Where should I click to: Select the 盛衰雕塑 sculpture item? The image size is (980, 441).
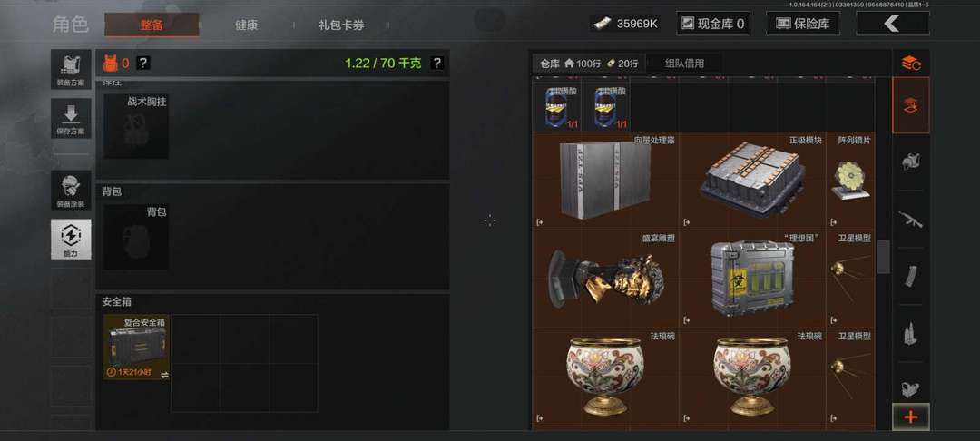(x=605, y=279)
